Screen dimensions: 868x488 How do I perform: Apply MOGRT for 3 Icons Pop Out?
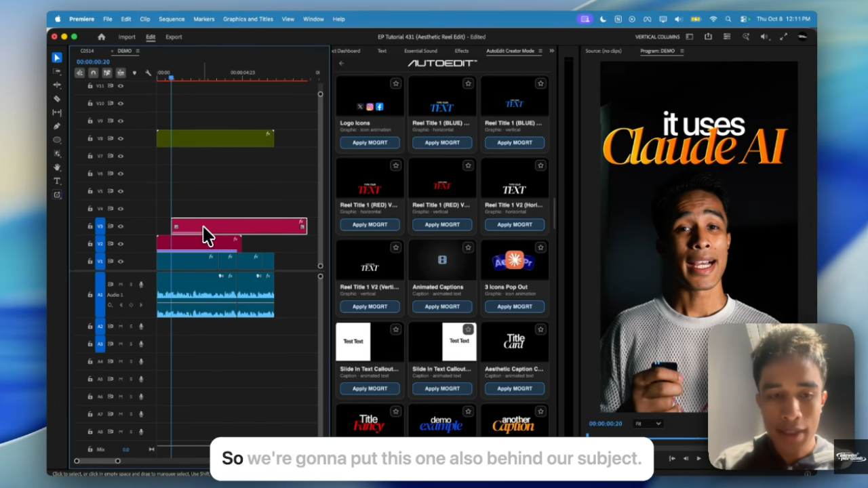(x=515, y=306)
